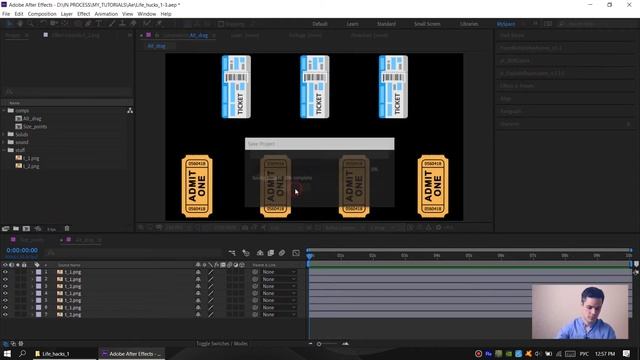Open Parent dropdown for layer 7
640x360 pixels.
tap(278, 315)
